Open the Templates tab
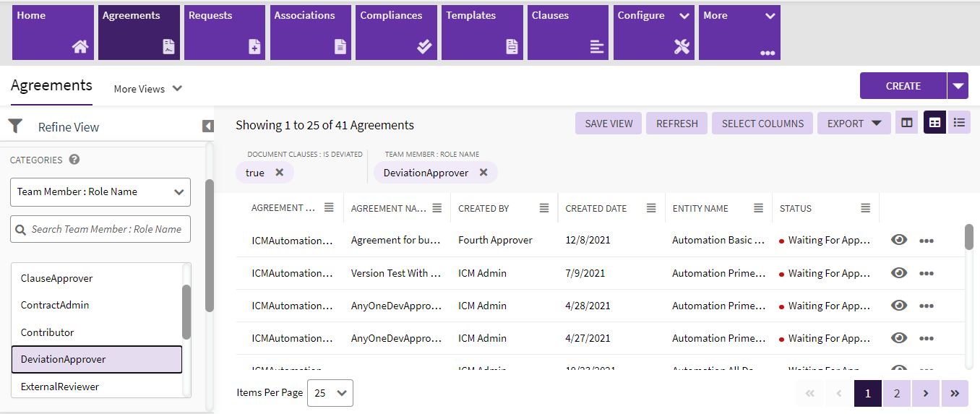 tap(482, 33)
